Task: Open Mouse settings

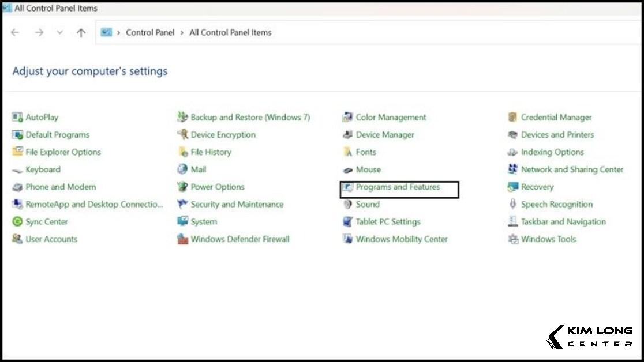Action: coord(367,169)
